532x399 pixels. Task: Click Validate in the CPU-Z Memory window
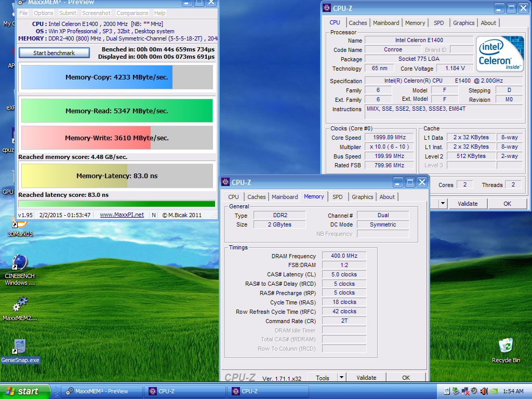[366, 378]
